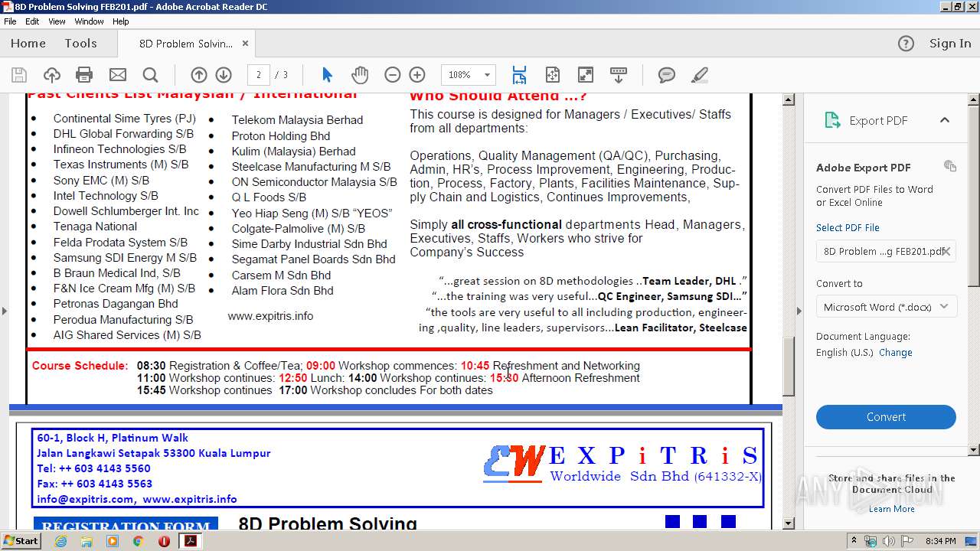This screenshot has height=551, width=980.
Task: Zoom in with plus button
Action: point(417,75)
